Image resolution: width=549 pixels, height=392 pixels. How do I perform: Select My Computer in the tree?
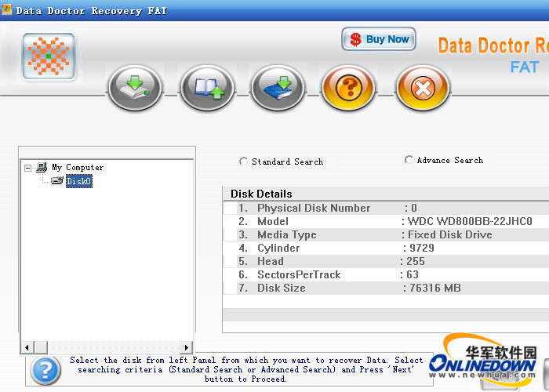pos(78,167)
